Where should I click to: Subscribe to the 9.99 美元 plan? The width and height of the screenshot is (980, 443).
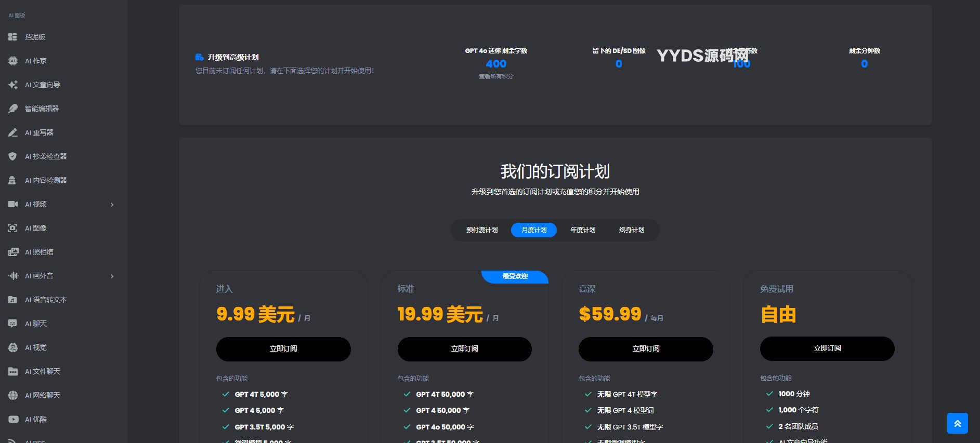[283, 349]
